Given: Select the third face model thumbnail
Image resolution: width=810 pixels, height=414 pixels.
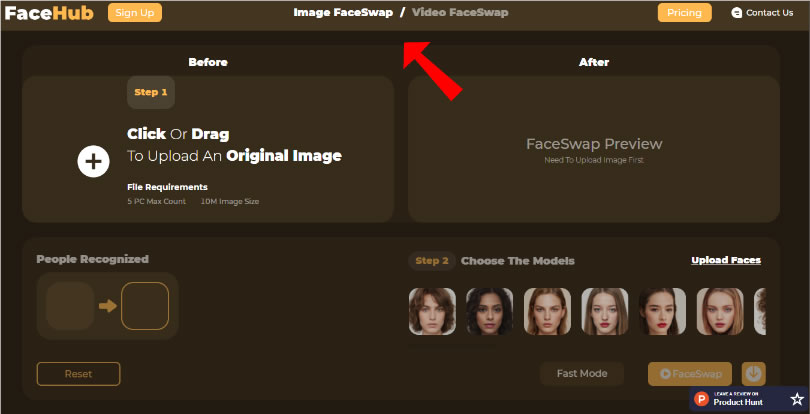Looking at the screenshot, I should coord(548,312).
